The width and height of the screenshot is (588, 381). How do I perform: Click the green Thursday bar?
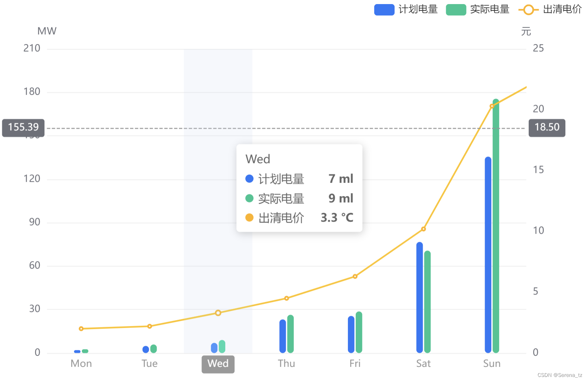(x=290, y=334)
